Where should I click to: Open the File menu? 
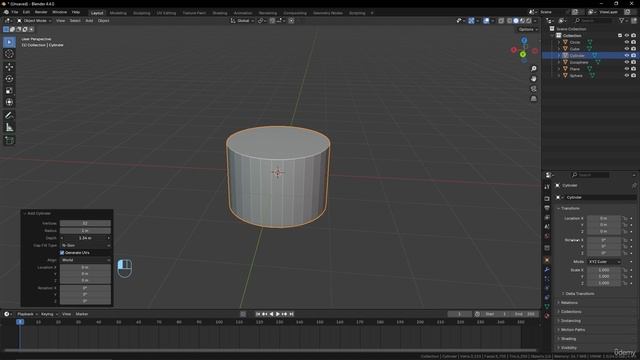point(15,12)
